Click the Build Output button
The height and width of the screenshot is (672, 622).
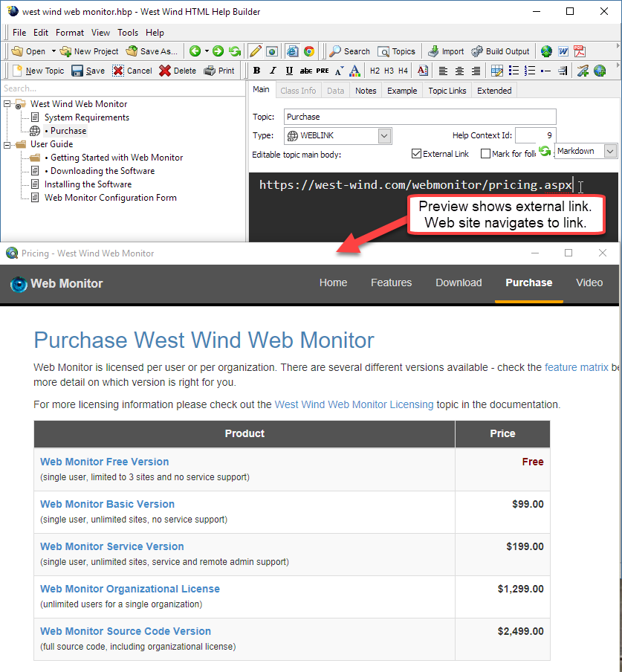click(x=500, y=51)
